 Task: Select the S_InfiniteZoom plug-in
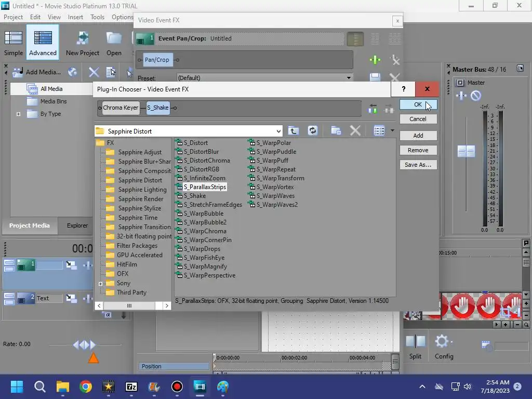click(204, 178)
